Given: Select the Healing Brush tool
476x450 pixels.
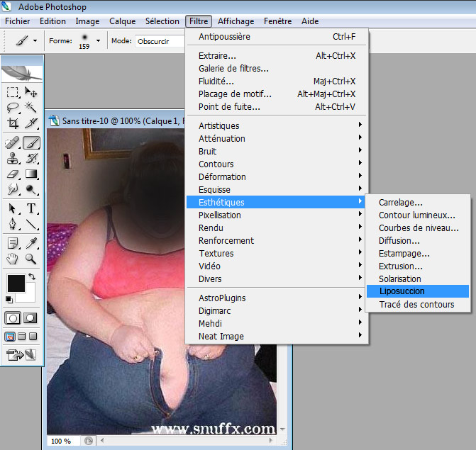Looking at the screenshot, I should (13, 142).
